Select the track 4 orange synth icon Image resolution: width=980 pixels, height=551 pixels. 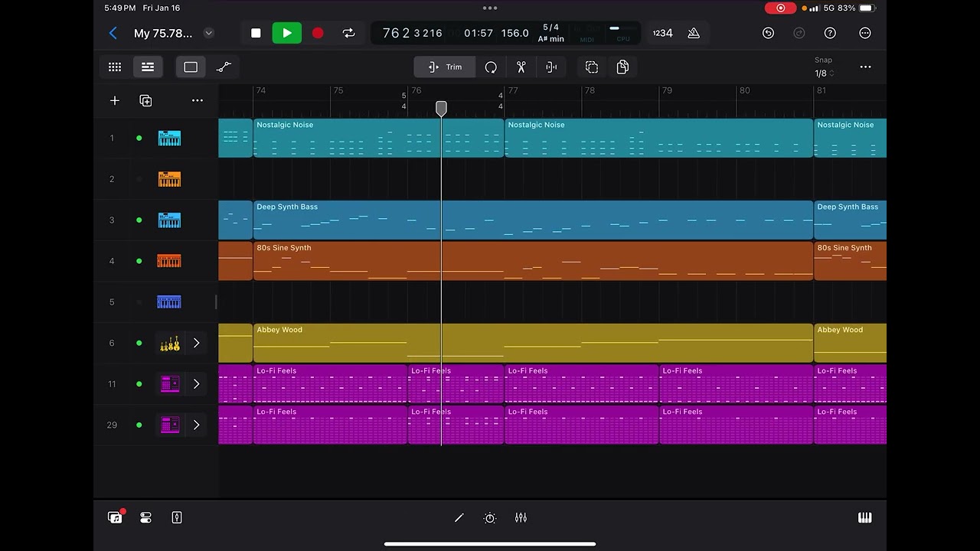tap(169, 261)
